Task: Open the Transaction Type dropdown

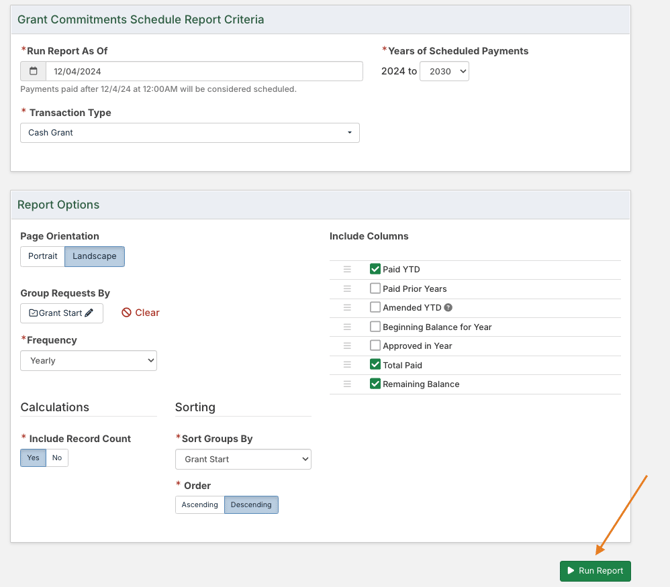Action: 189,132
